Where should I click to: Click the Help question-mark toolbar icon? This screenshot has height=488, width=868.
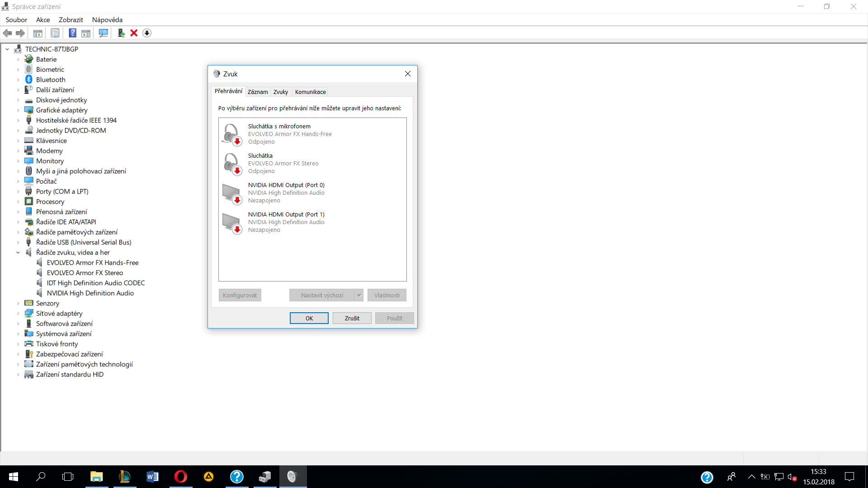point(72,33)
